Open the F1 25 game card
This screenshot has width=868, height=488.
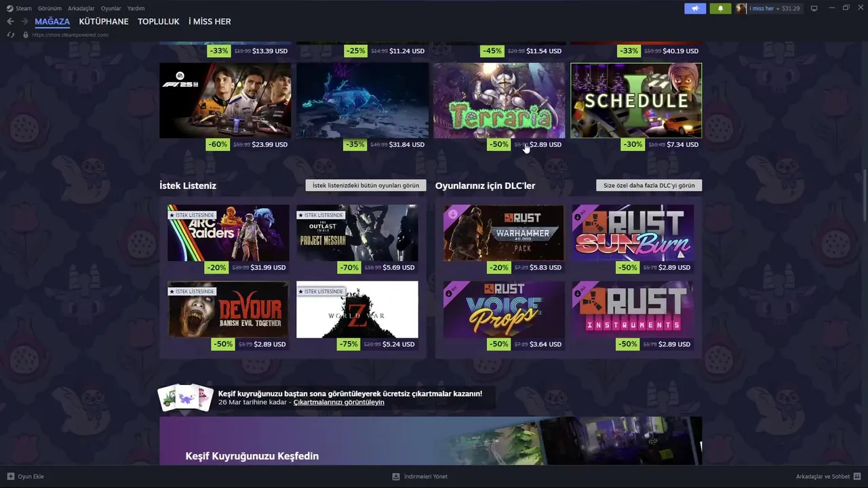225,100
